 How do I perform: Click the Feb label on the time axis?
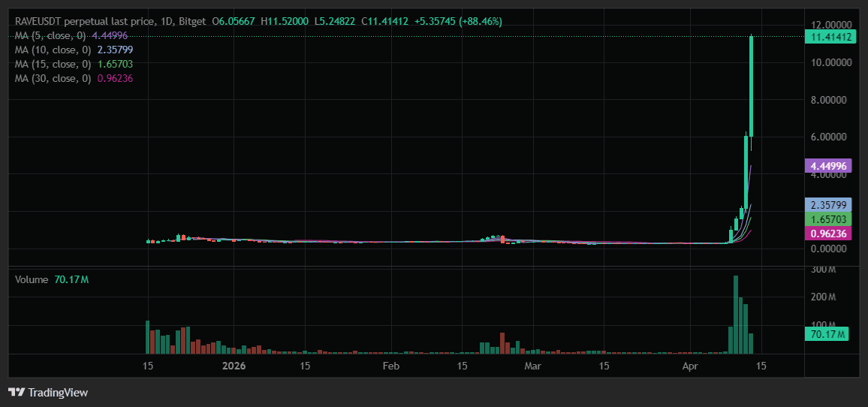click(x=390, y=366)
